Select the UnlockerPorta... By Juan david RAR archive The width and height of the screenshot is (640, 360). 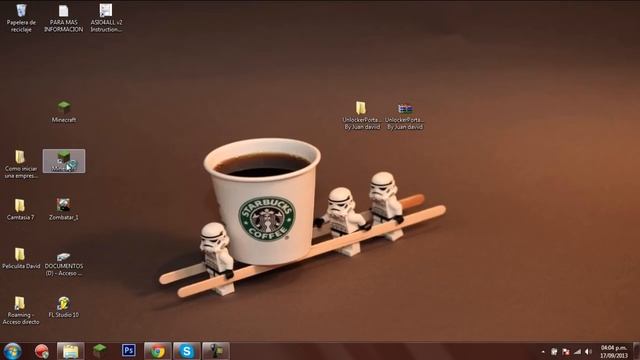click(404, 116)
